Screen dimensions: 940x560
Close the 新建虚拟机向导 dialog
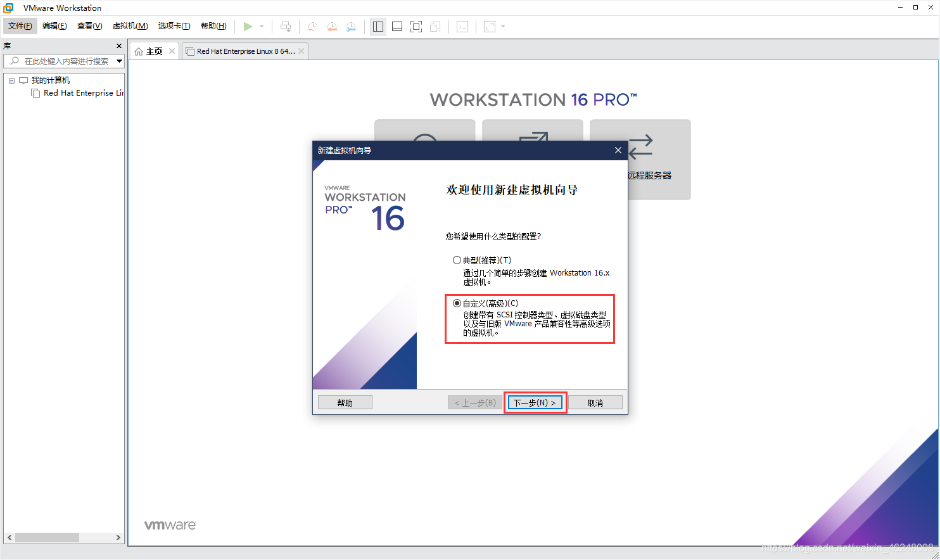pyautogui.click(x=618, y=150)
